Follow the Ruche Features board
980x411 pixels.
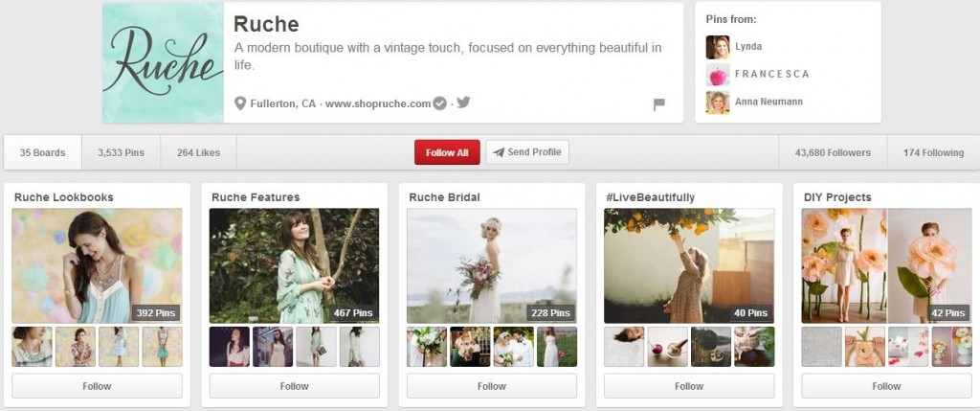[x=295, y=386]
